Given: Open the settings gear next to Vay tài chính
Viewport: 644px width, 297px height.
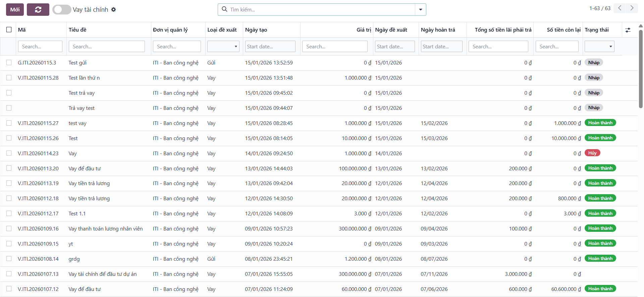Looking at the screenshot, I should tap(114, 9).
